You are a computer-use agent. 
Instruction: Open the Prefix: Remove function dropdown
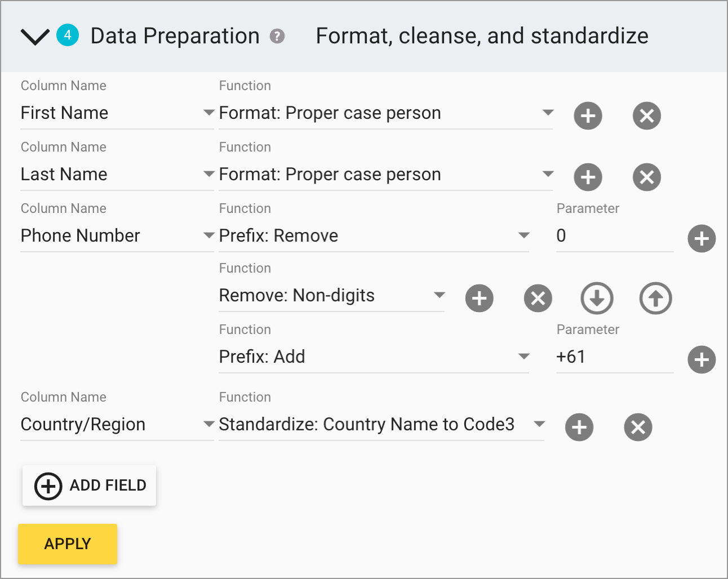coord(524,235)
